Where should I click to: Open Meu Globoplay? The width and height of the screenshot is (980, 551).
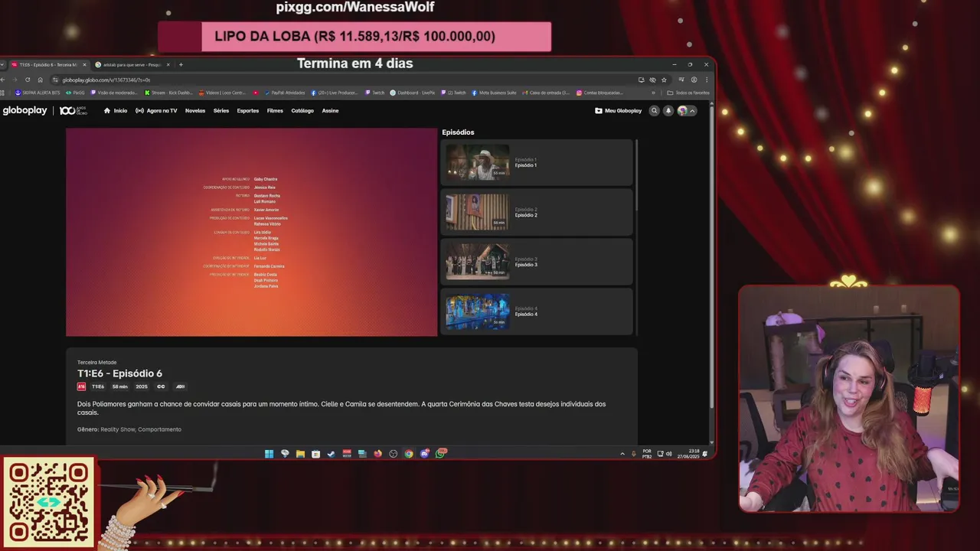pyautogui.click(x=619, y=110)
